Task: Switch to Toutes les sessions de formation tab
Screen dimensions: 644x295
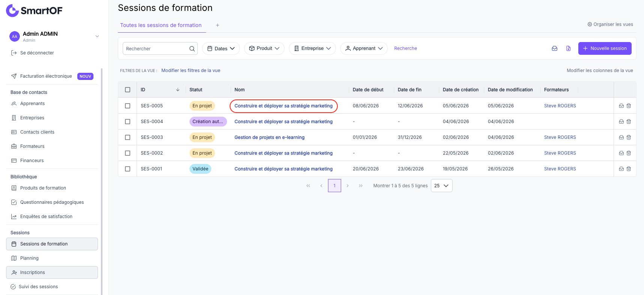Action: (x=161, y=25)
